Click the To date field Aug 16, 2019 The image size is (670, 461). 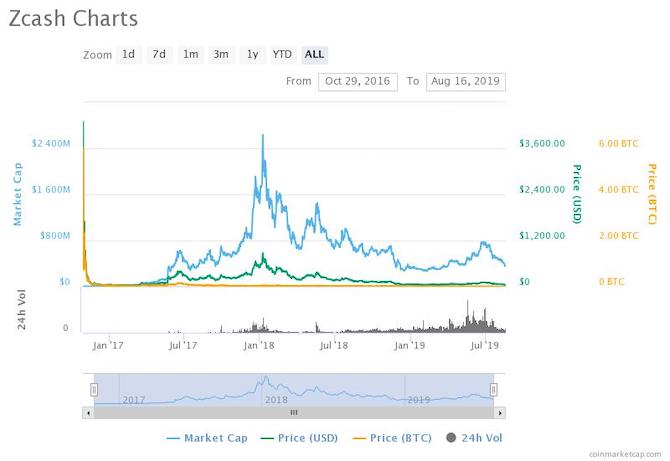[x=465, y=82]
